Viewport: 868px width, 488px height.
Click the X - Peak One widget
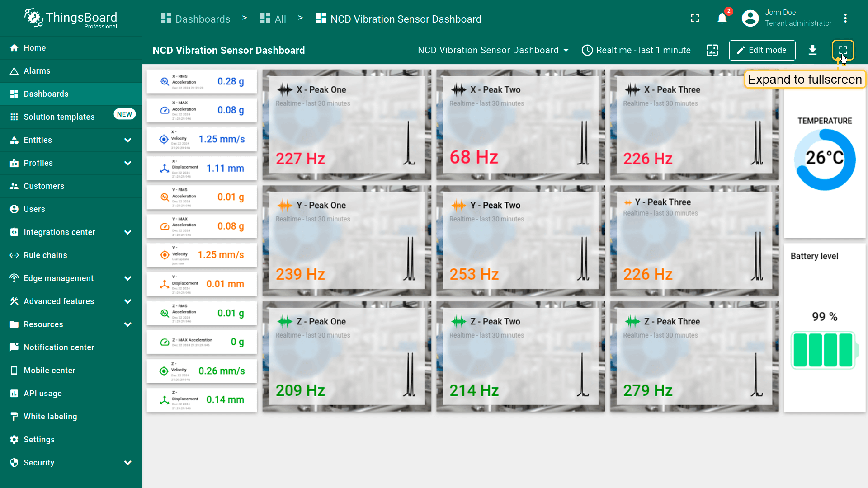point(346,124)
